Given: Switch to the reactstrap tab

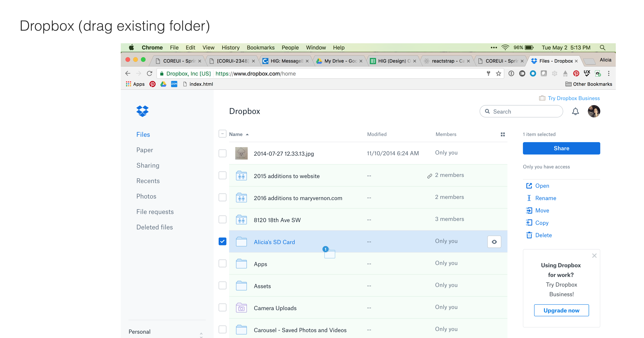Looking at the screenshot, I should 447,61.
